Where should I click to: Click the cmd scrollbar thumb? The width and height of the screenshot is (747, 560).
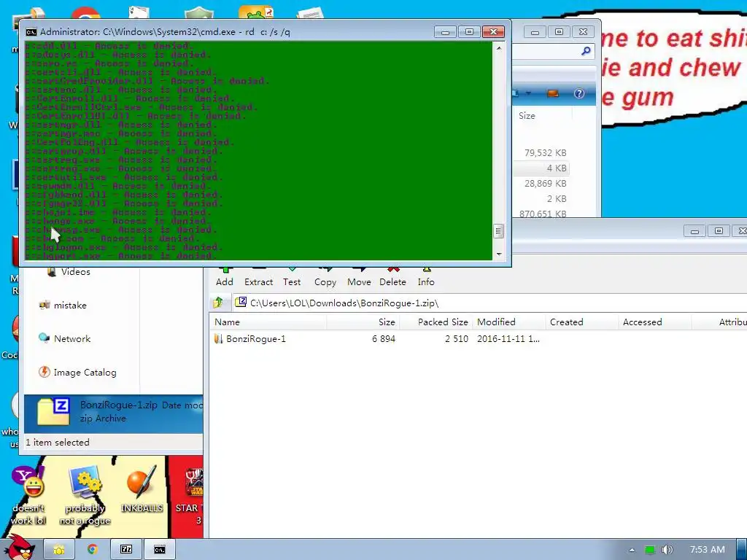click(x=499, y=231)
